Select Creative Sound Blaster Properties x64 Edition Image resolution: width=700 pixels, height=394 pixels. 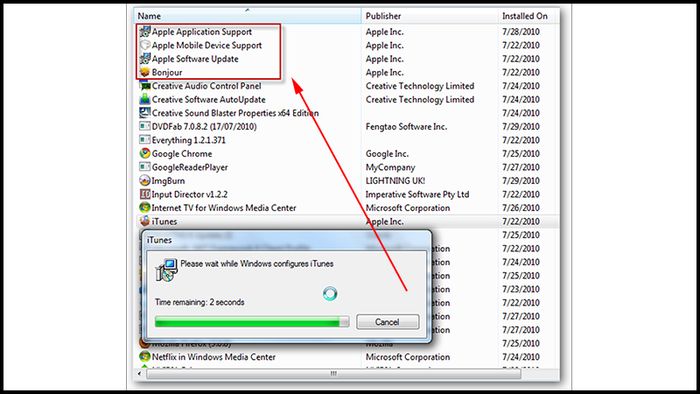click(235, 113)
